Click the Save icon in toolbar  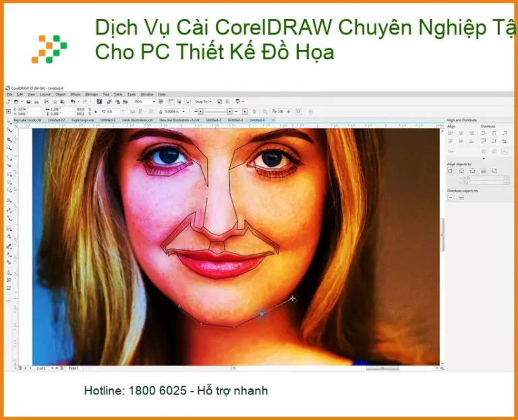tap(28, 102)
